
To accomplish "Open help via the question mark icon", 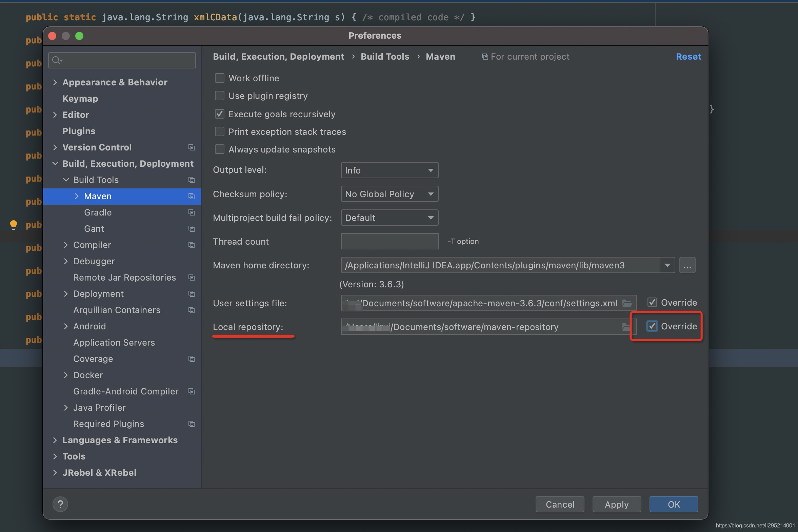I will (60, 504).
